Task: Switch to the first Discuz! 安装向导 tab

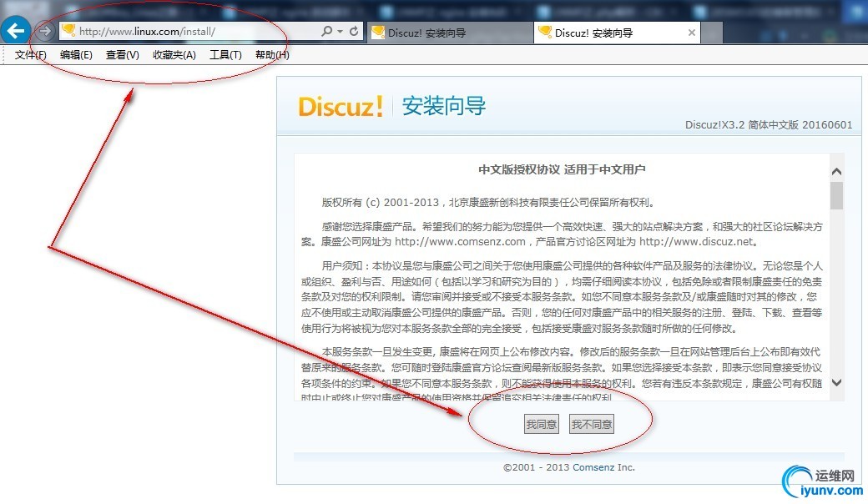Action: (450, 33)
